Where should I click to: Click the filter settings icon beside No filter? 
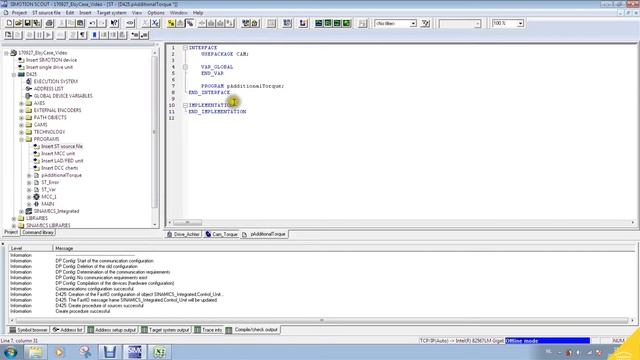pyautogui.click(x=425, y=23)
